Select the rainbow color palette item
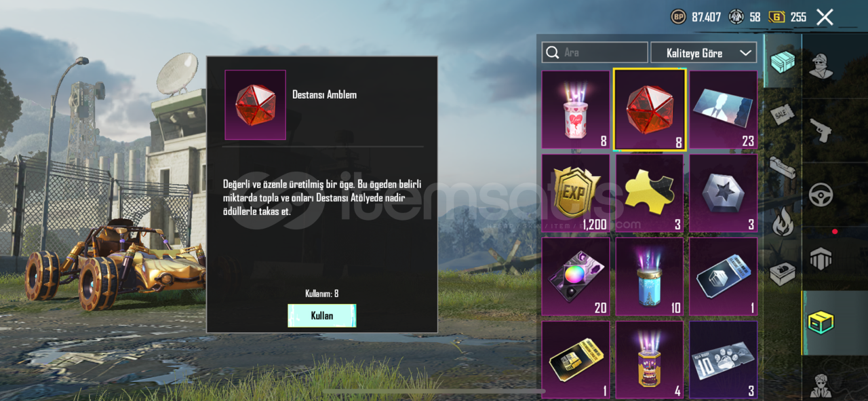Screen dimensions: 868x401 pyautogui.click(x=575, y=277)
